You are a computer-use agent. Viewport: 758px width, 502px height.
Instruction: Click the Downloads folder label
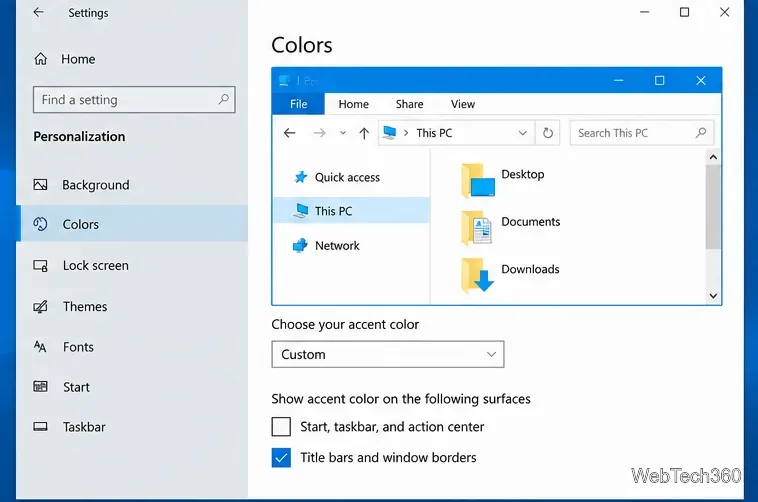pyautogui.click(x=530, y=269)
